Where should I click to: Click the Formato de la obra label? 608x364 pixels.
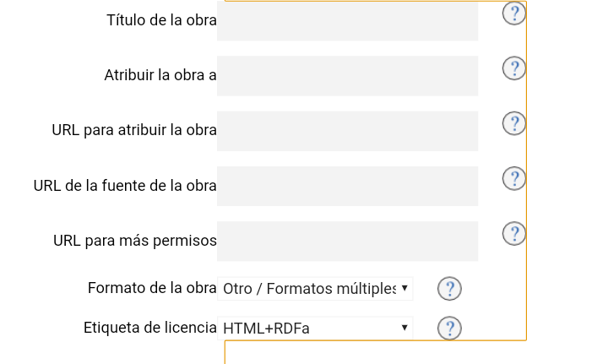pyautogui.click(x=152, y=288)
